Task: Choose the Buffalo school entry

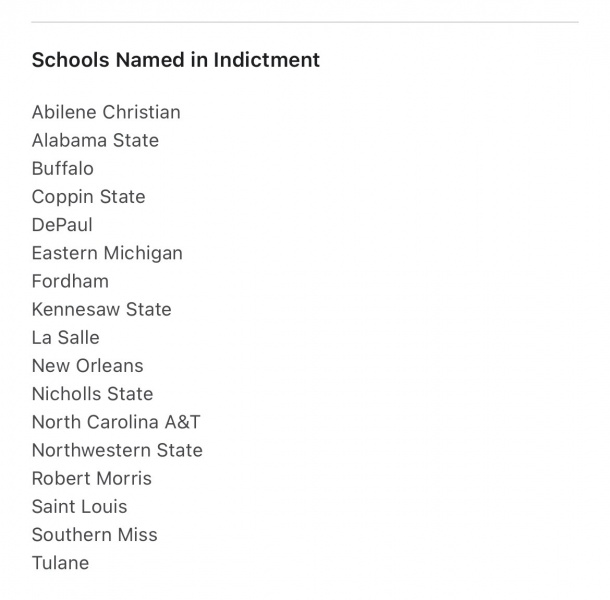Action: (63, 168)
